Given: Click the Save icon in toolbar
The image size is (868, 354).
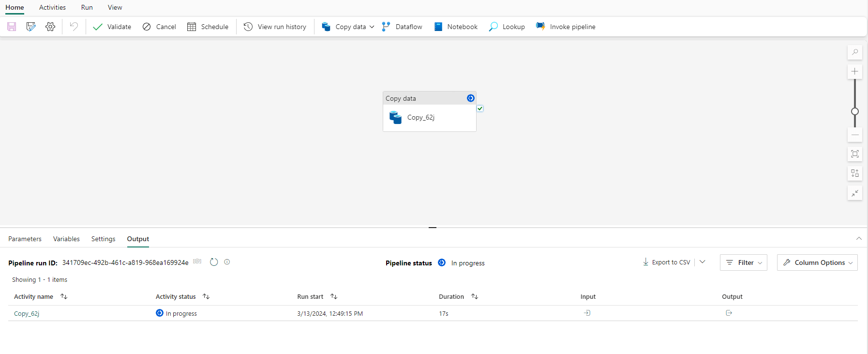Looking at the screenshot, I should coord(12,27).
